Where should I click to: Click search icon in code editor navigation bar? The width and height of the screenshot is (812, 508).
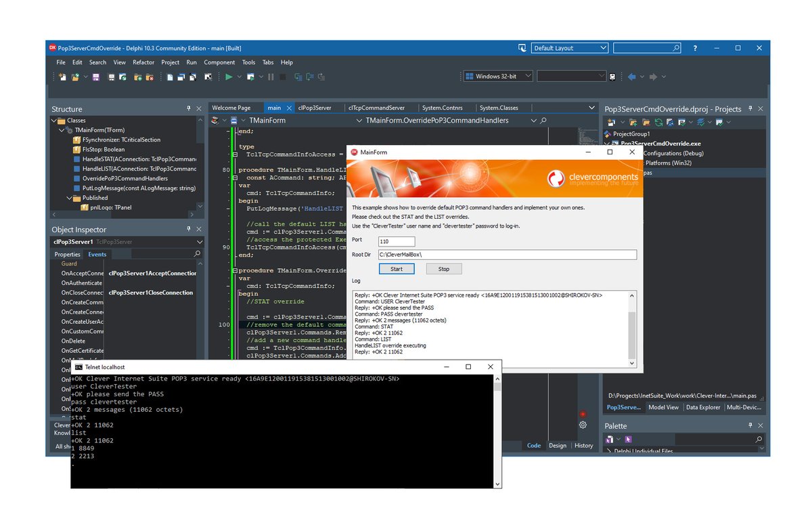[x=543, y=121]
